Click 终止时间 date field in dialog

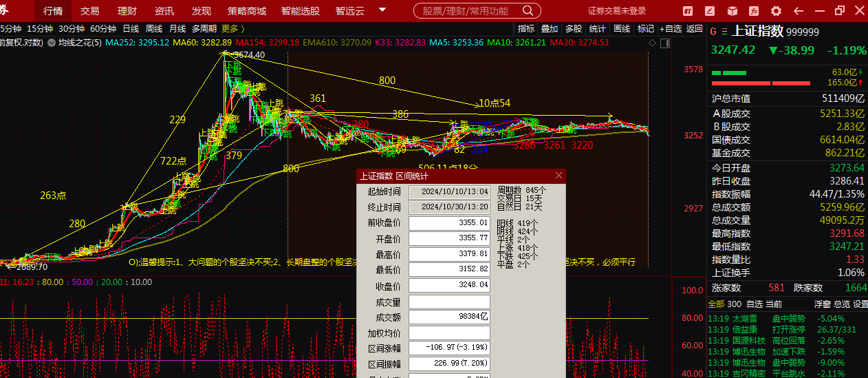point(449,207)
